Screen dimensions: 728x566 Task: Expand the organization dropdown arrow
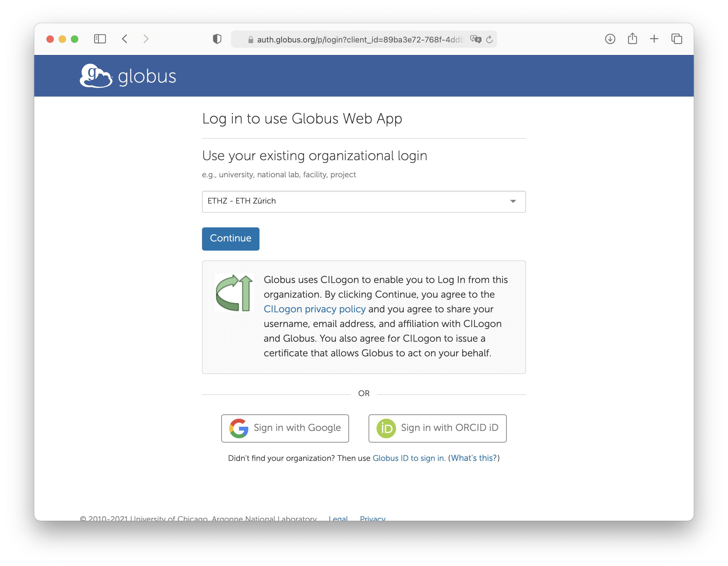(513, 201)
